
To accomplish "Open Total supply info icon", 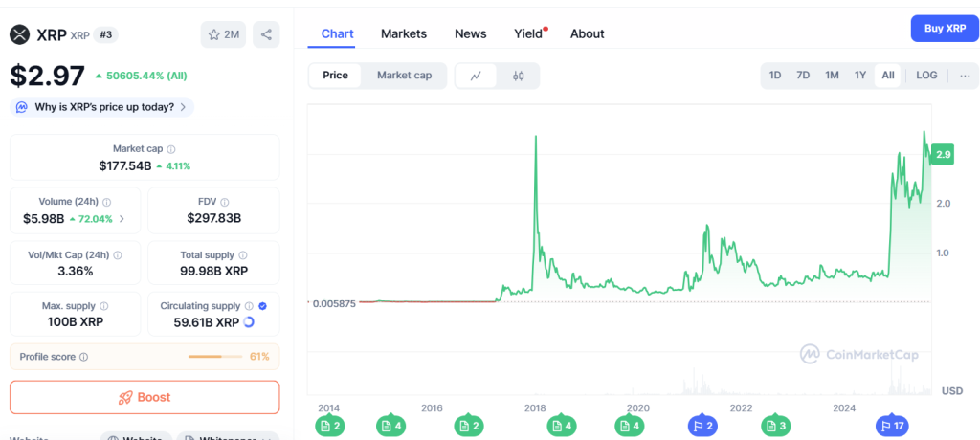I will [x=242, y=255].
